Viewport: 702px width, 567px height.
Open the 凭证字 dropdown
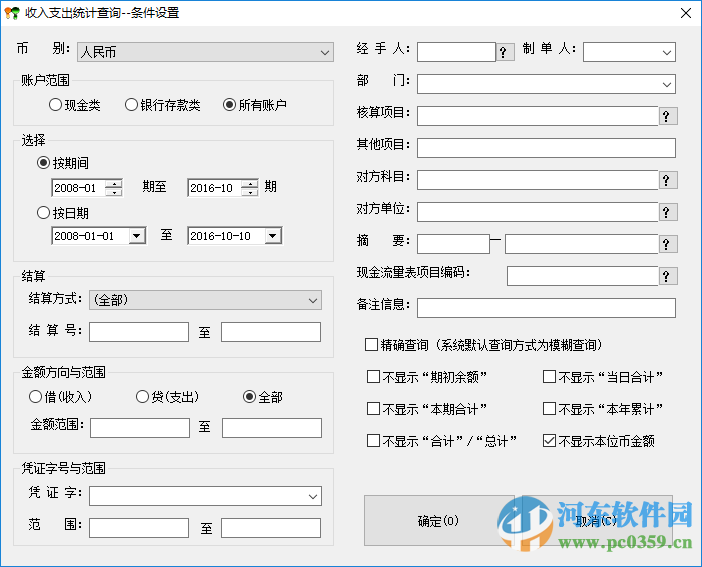click(x=205, y=496)
